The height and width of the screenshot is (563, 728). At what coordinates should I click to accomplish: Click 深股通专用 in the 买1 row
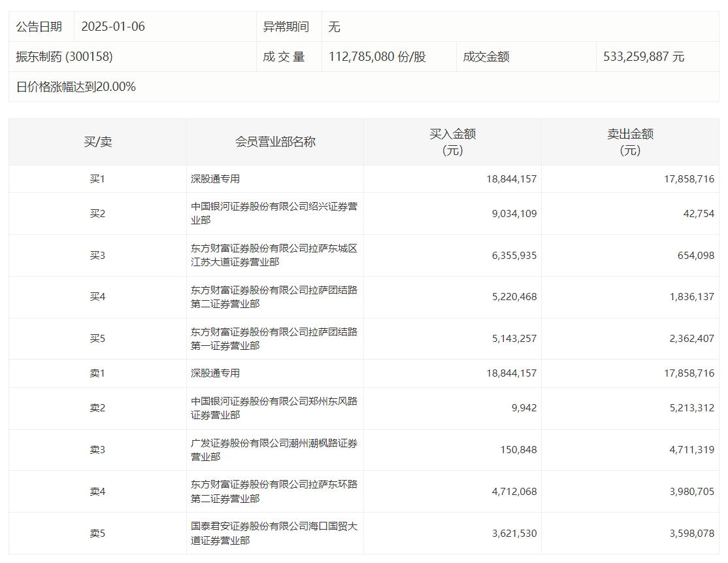click(x=215, y=179)
